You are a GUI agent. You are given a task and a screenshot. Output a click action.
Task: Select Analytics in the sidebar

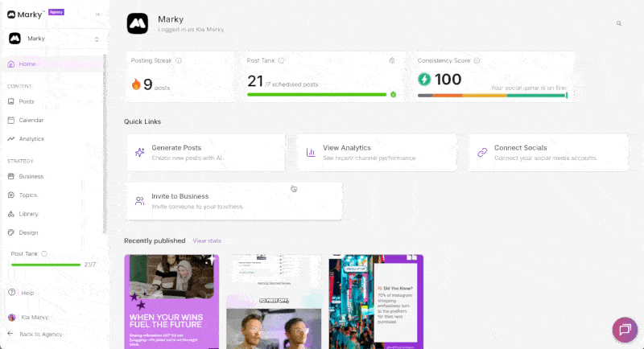pyautogui.click(x=31, y=138)
